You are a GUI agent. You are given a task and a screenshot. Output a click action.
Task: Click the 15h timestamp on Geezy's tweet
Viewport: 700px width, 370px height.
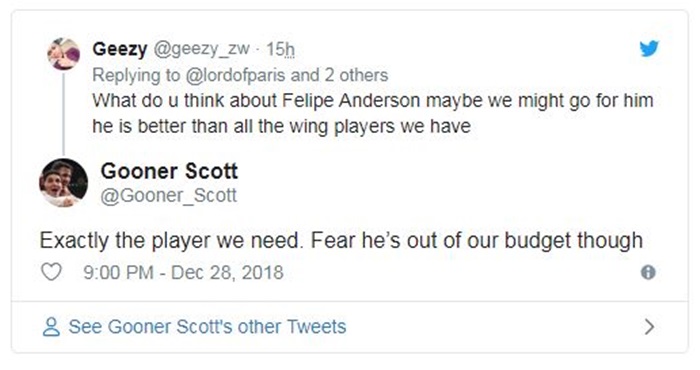(x=280, y=49)
